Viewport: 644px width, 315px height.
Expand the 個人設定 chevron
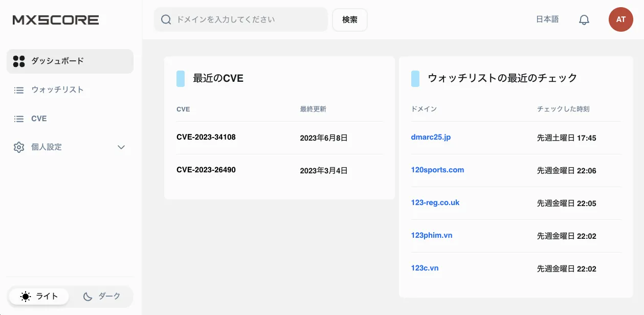[121, 147]
